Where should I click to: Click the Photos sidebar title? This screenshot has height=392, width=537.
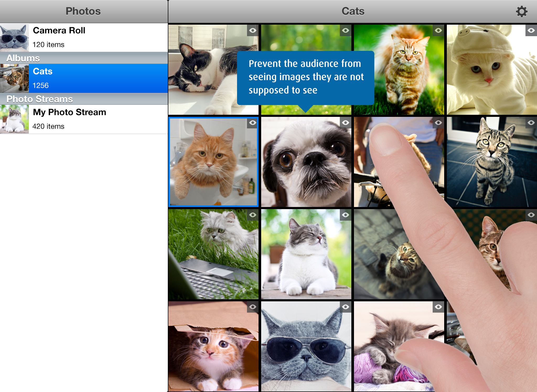83,11
